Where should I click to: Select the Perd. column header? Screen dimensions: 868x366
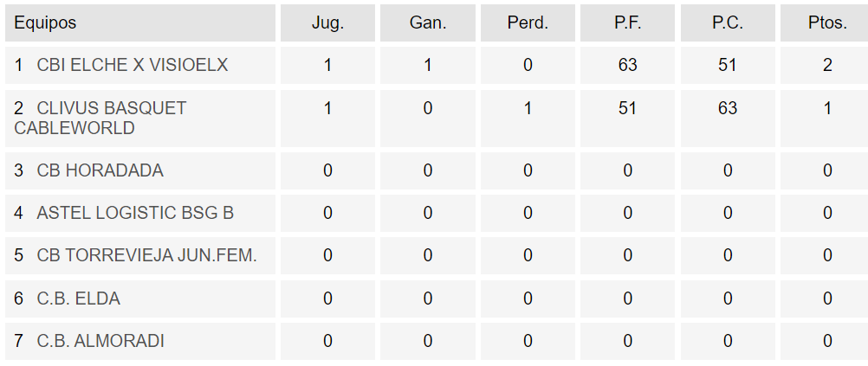(x=528, y=22)
